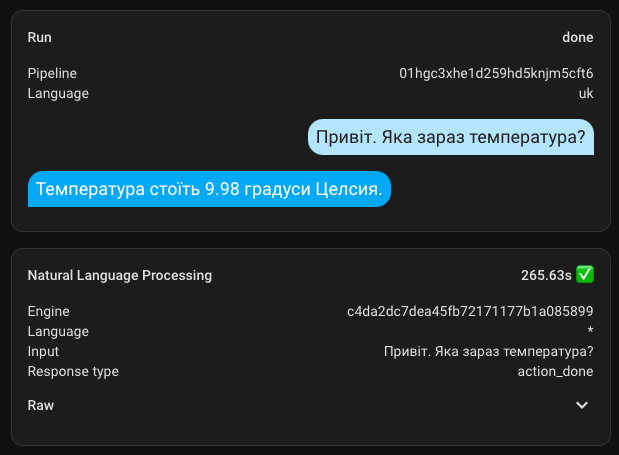
Task: Click the Input value text in NLP card
Action: pyautogui.click(x=489, y=351)
